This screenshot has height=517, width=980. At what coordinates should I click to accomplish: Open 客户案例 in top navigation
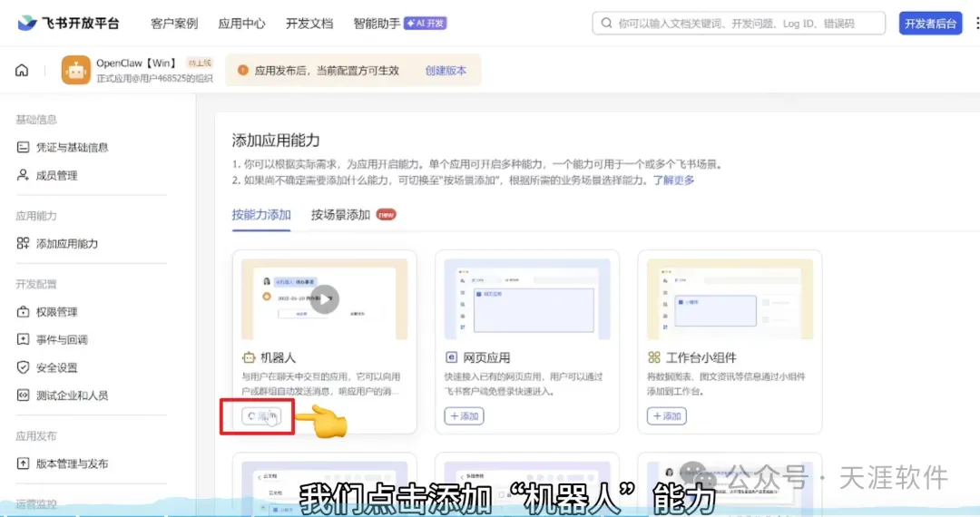(174, 24)
